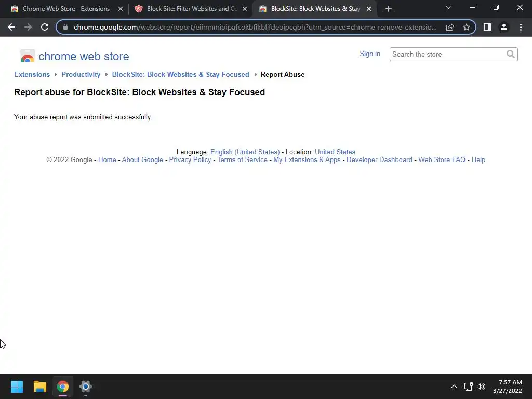Screen dimensions: 532x399
Task: Go back to the previous page
Action: pos(11,27)
